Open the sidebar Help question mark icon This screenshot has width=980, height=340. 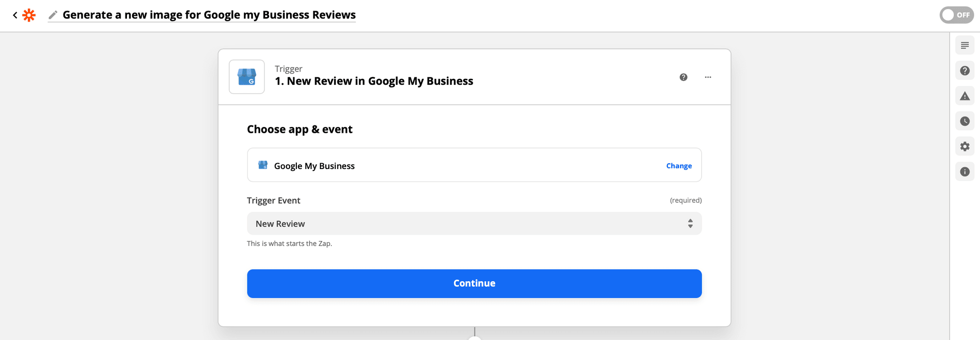(965, 71)
